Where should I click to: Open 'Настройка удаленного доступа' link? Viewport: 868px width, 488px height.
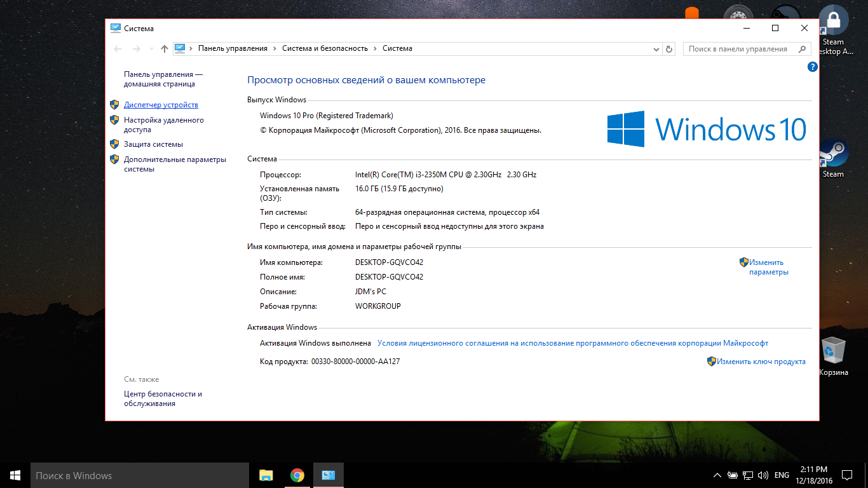click(164, 125)
